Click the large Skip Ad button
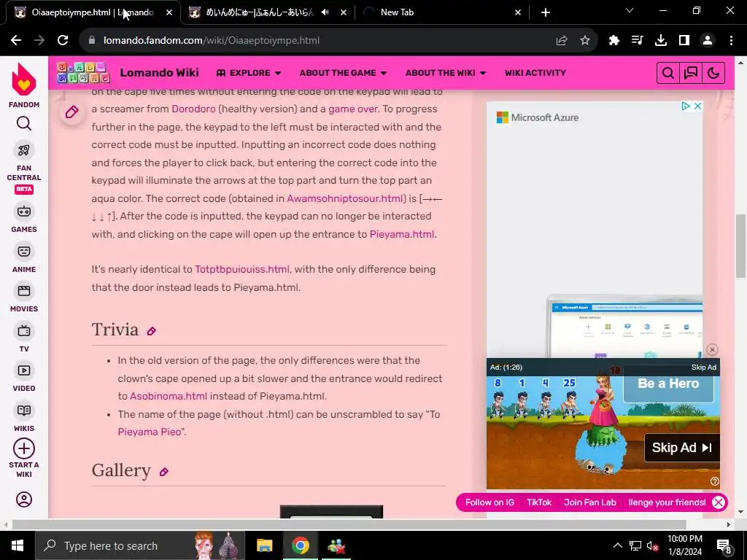 click(x=682, y=448)
